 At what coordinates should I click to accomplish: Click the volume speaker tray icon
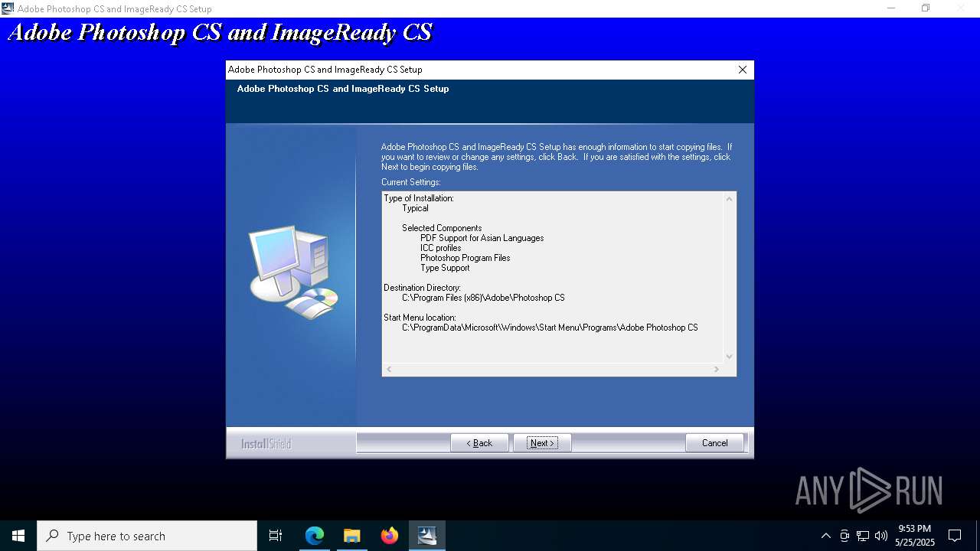point(881,536)
